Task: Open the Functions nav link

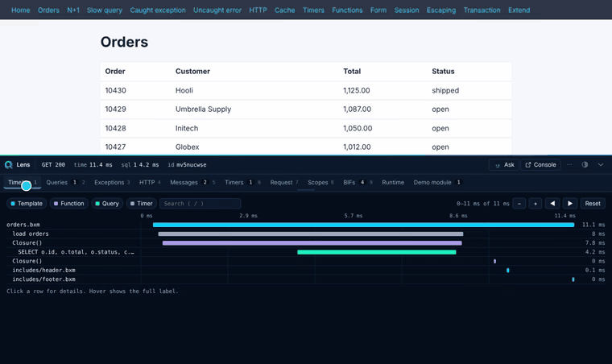Action: (x=347, y=10)
